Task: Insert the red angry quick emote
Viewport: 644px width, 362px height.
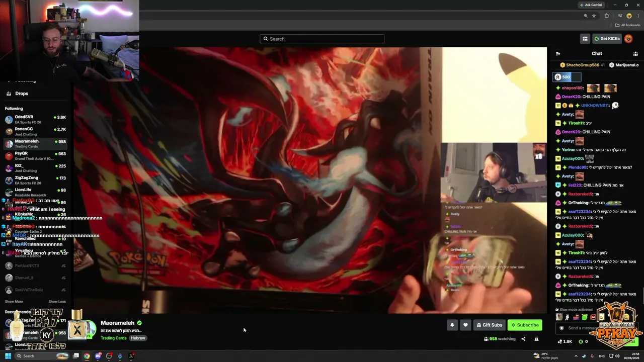Action: click(593, 317)
